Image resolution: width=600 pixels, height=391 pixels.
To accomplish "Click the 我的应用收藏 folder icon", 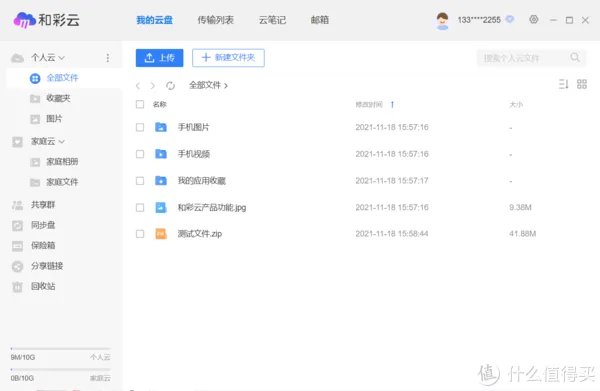I will pos(161,181).
